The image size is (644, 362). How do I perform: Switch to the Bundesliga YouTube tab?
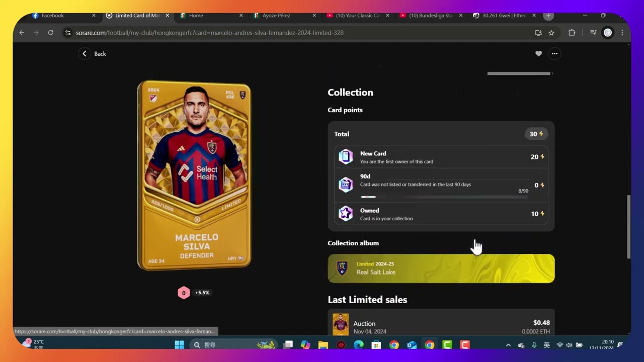[431, 16]
